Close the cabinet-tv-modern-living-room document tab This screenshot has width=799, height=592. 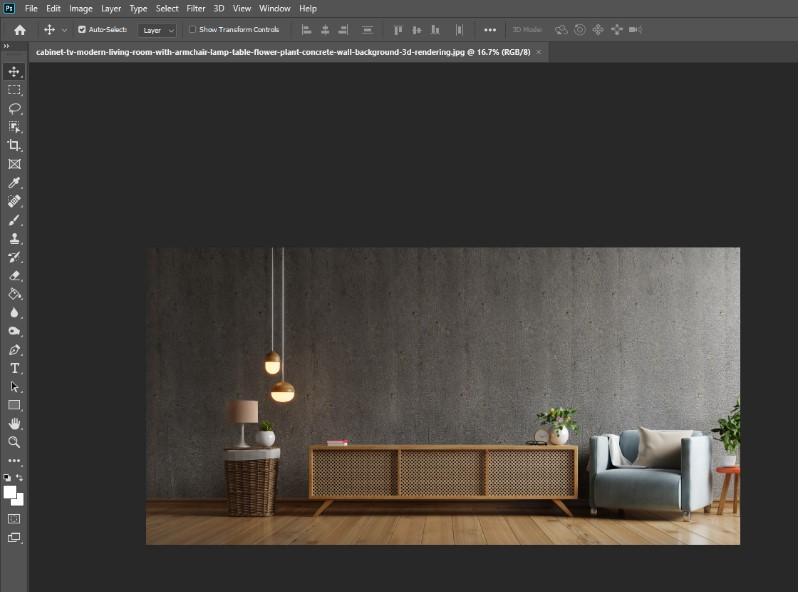[x=539, y=52]
